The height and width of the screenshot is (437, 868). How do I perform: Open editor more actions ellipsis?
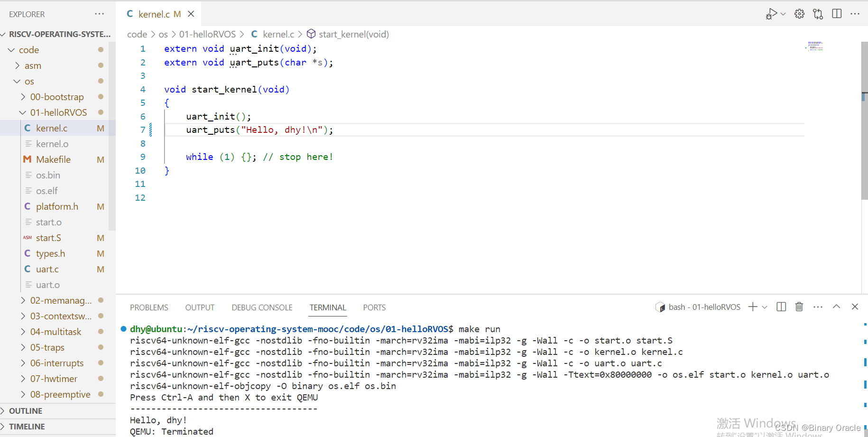click(x=855, y=14)
